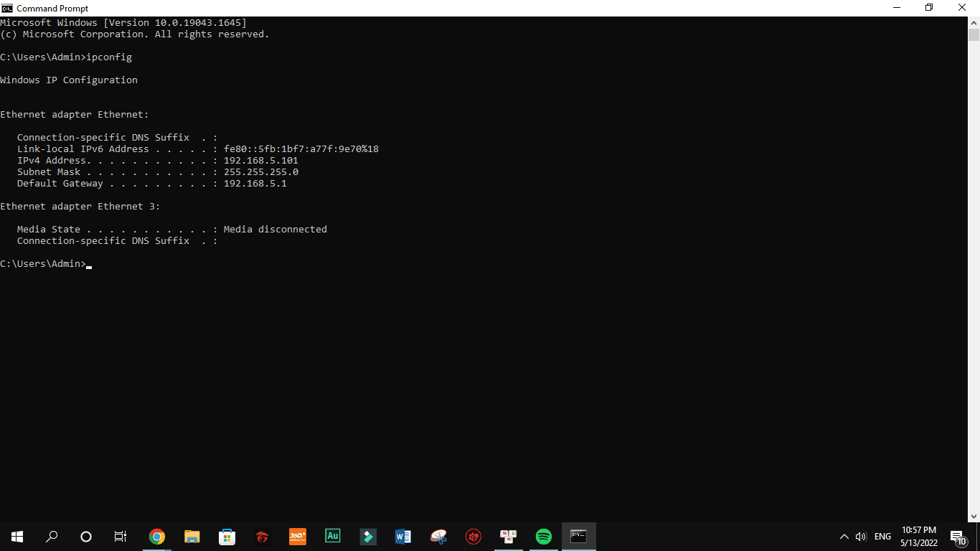This screenshot has height=551, width=980.
Task: Click the orange 360 taskbar icon
Action: [x=298, y=536]
